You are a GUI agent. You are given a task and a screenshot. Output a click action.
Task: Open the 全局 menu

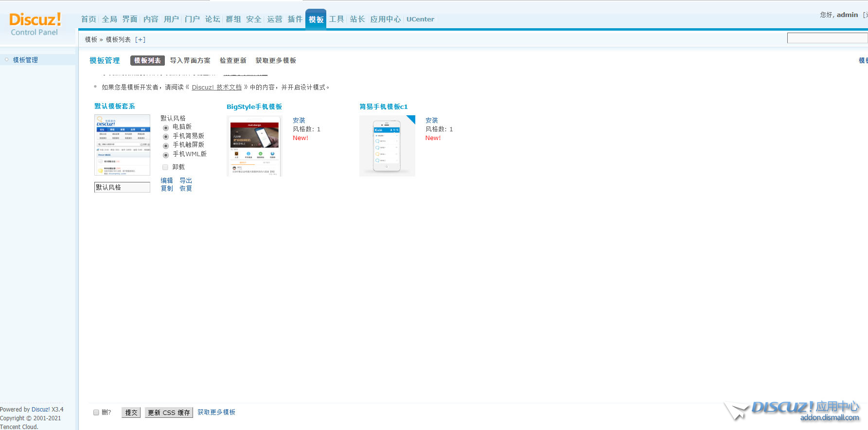coord(109,19)
